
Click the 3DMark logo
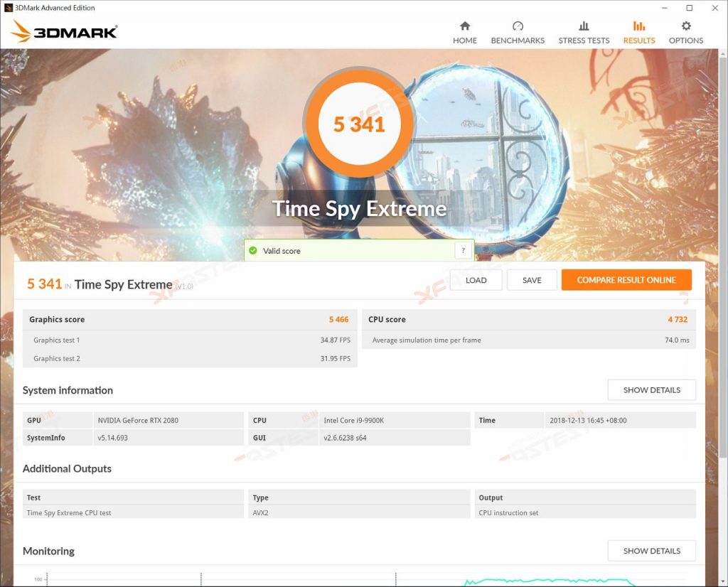[65, 31]
